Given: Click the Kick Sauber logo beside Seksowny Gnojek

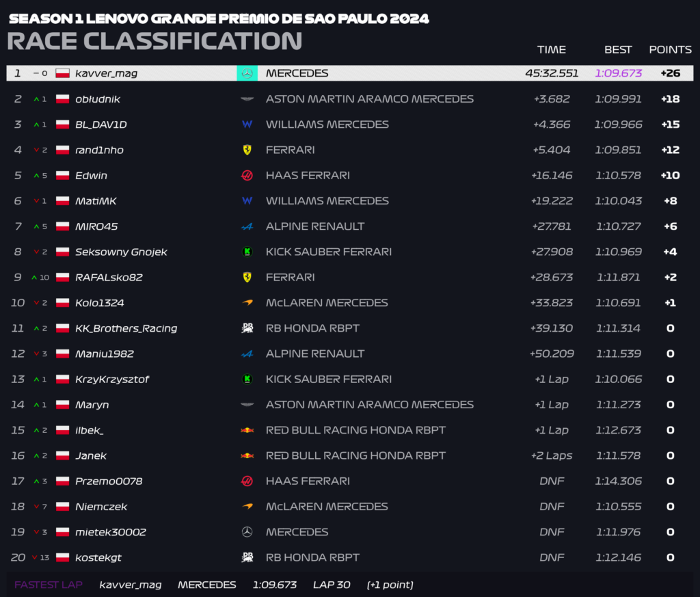Looking at the screenshot, I should coord(247,252).
